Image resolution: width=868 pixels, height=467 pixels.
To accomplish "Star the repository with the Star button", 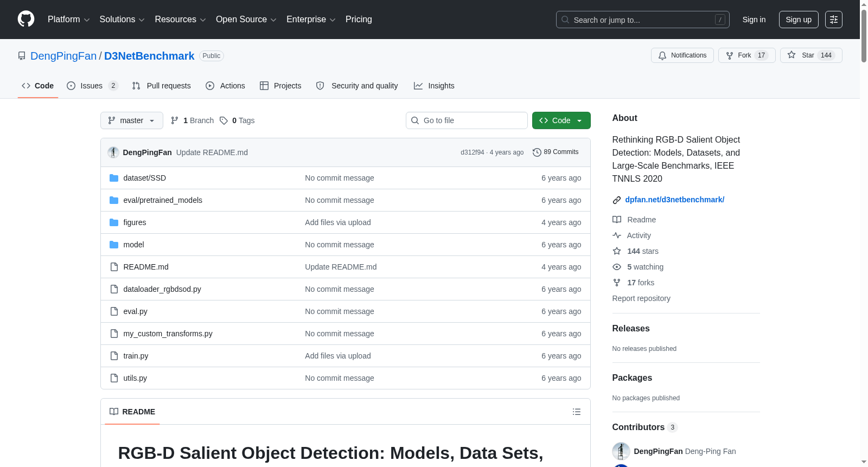I will click(x=811, y=55).
